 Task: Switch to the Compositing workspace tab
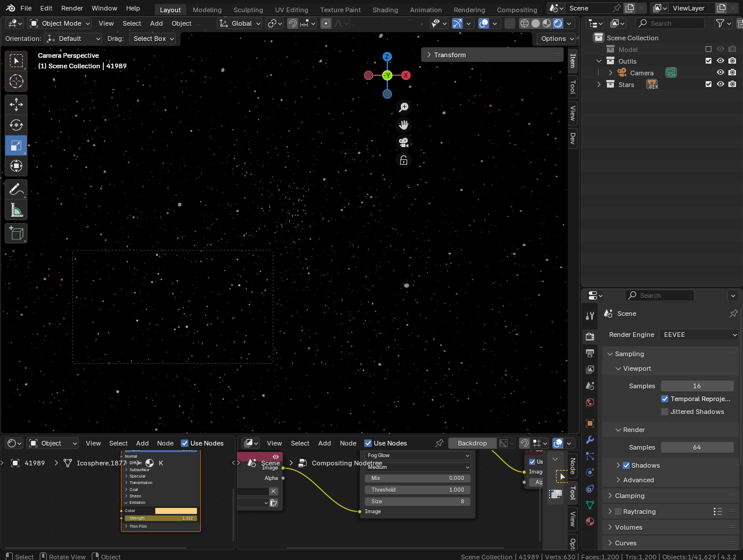click(x=516, y=9)
